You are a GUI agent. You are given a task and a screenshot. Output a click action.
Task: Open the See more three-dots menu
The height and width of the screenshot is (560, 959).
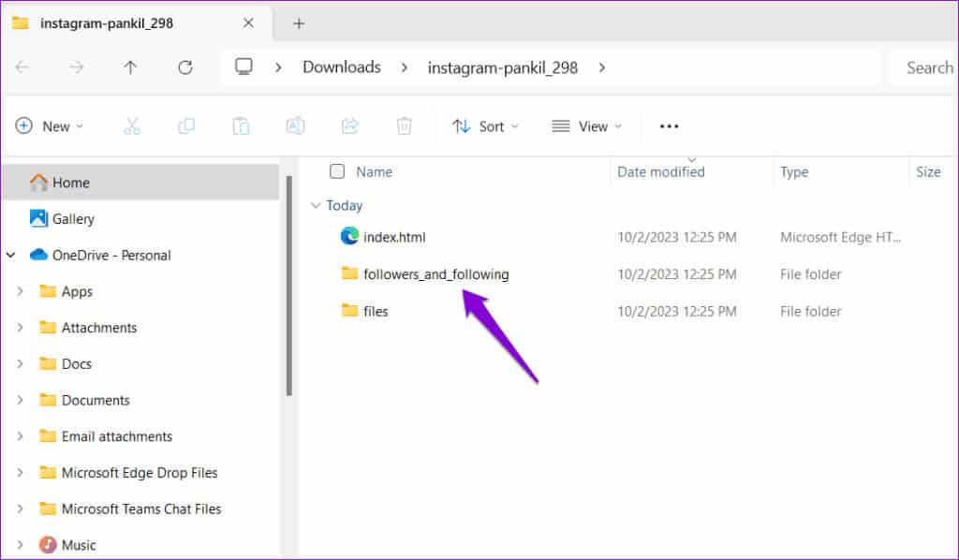[669, 125]
